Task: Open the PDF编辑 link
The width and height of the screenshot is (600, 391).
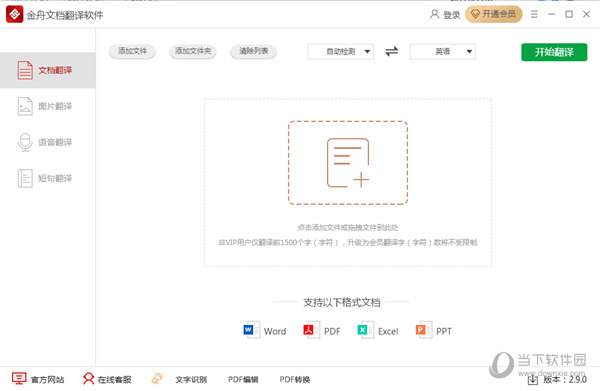Action: [243, 380]
